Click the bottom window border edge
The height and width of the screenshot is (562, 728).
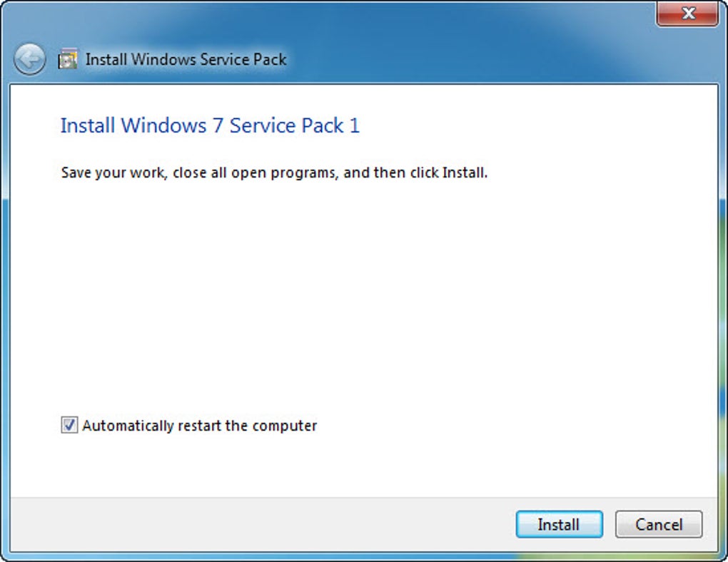tap(364, 557)
